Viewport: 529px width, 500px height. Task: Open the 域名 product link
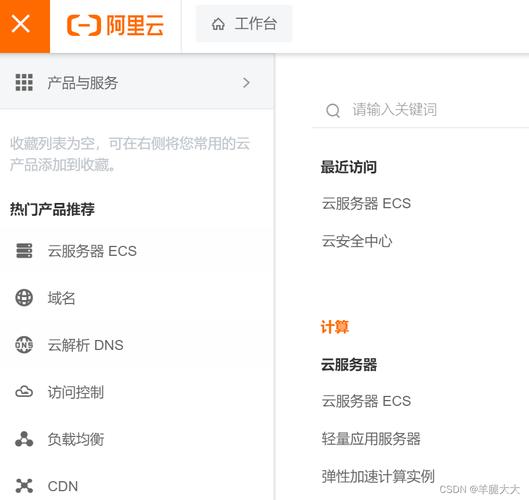tap(61, 298)
